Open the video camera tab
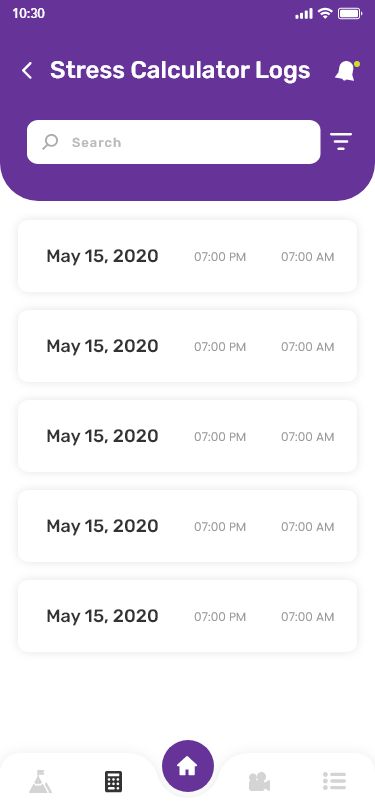This screenshot has width=375, height=812. point(259,781)
